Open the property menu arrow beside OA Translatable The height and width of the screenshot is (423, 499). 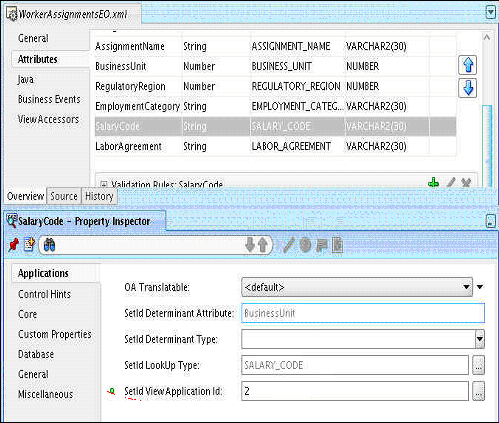[480, 287]
